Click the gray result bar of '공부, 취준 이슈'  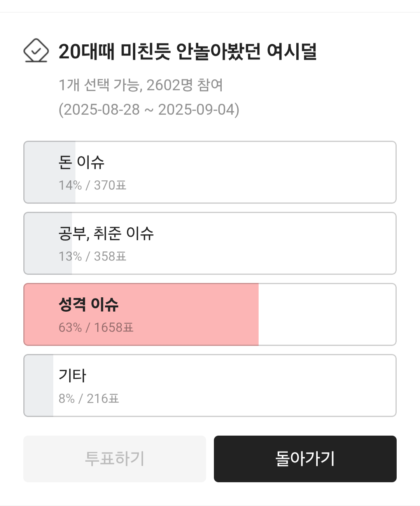40,243
